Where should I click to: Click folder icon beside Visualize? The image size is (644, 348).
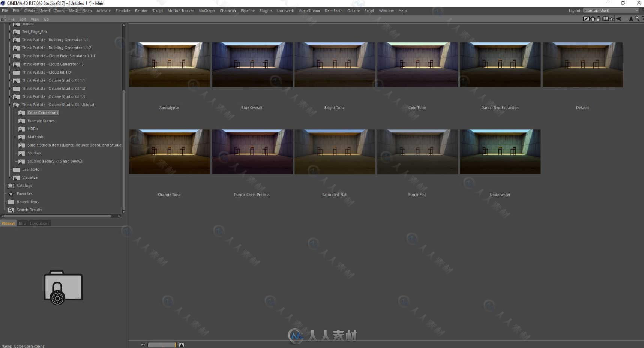pos(16,178)
